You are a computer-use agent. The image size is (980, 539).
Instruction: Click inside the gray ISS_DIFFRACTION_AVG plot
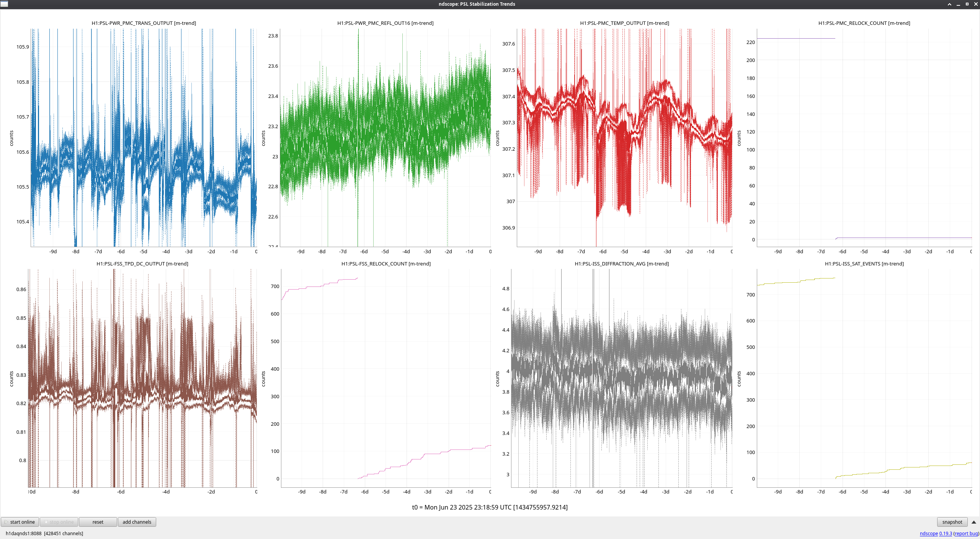pyautogui.click(x=622, y=378)
